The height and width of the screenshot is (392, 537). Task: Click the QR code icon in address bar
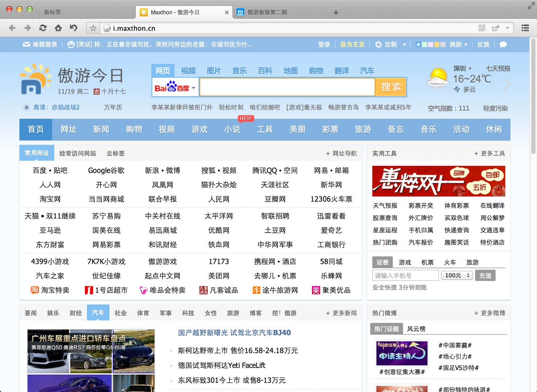(x=481, y=28)
